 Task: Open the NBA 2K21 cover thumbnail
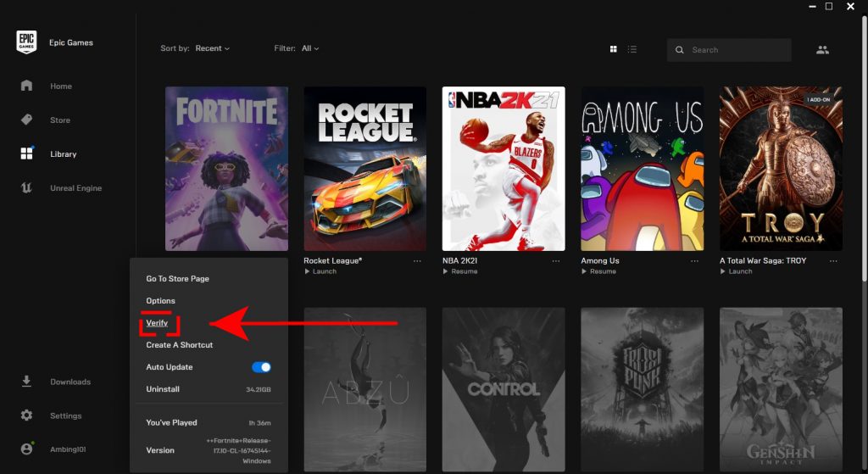pyautogui.click(x=504, y=169)
